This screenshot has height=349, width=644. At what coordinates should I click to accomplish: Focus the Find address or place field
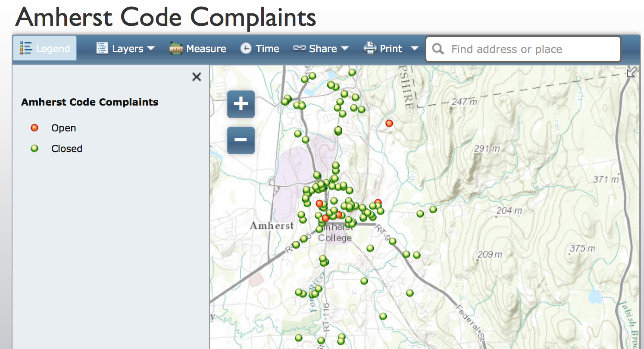click(523, 49)
